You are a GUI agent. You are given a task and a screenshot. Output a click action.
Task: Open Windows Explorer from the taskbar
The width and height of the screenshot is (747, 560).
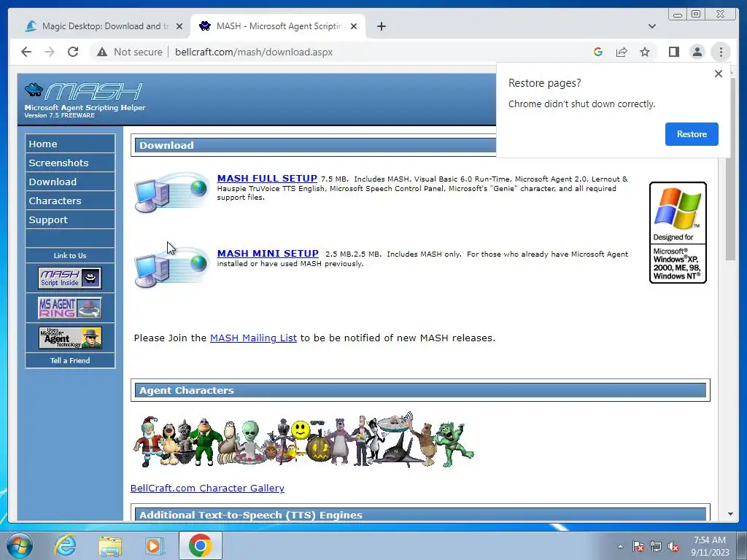click(110, 545)
